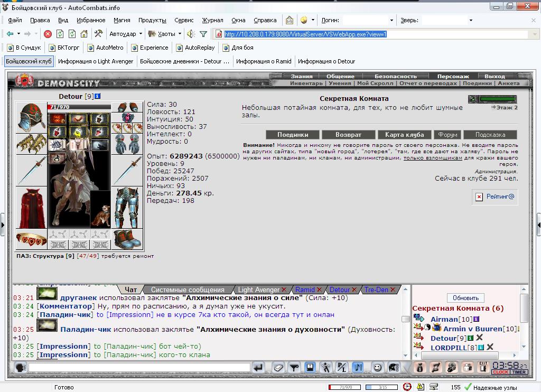Click the brb away icon
The width and height of the screenshot is (541, 392).
[x=289, y=21]
